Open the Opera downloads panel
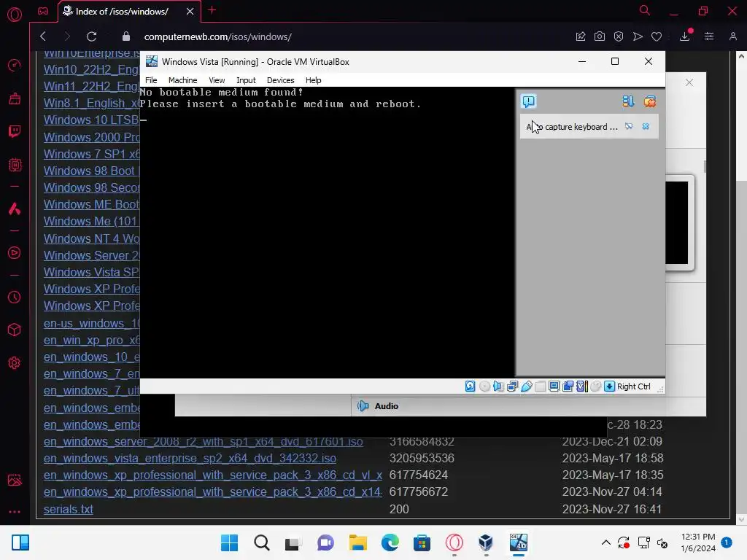Viewport: 747px width, 560px height. (x=685, y=36)
